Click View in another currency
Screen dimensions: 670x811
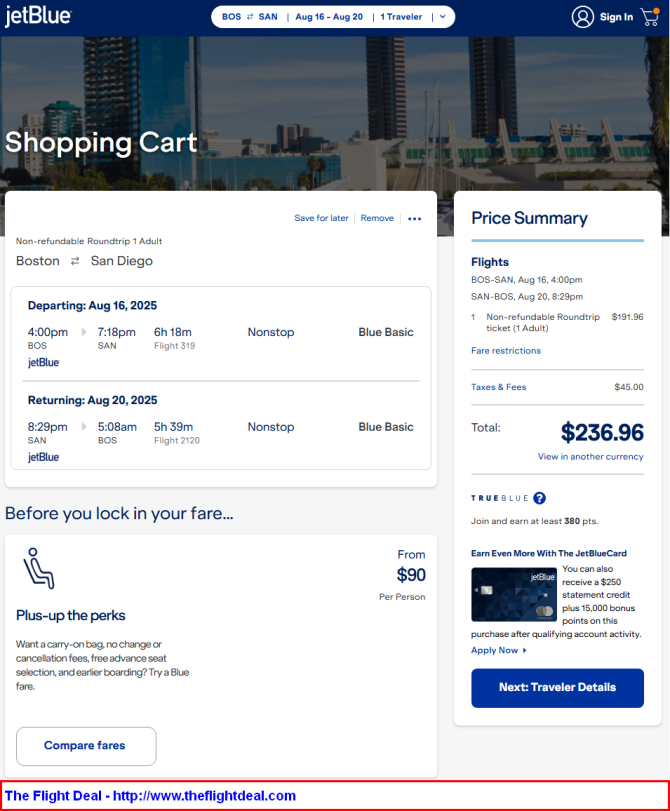(590, 457)
